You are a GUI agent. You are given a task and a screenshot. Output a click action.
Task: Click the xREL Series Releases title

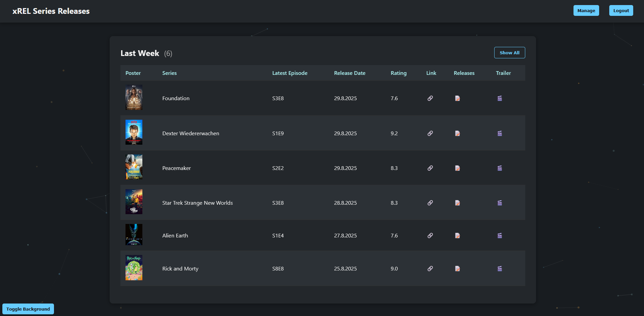click(x=51, y=11)
